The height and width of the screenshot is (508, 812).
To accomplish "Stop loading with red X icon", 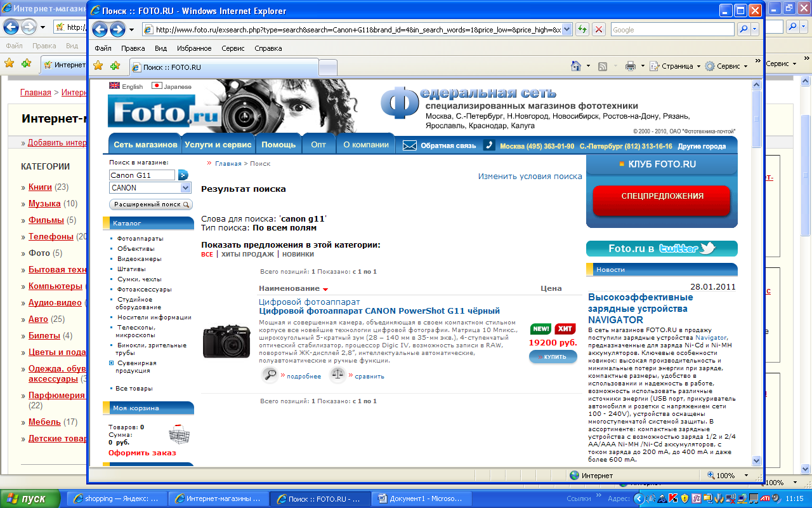I will [598, 29].
